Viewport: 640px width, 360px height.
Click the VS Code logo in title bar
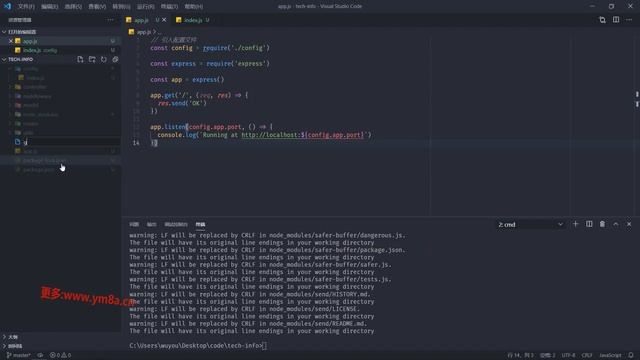7,6
